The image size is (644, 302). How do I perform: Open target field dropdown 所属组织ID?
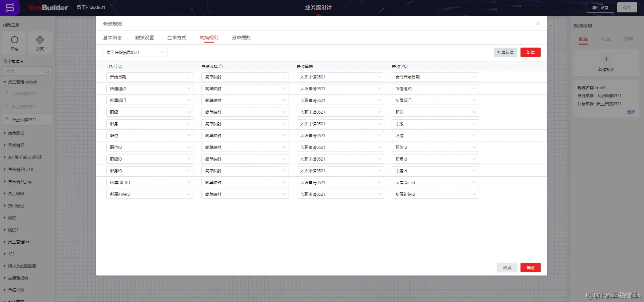coord(150,194)
